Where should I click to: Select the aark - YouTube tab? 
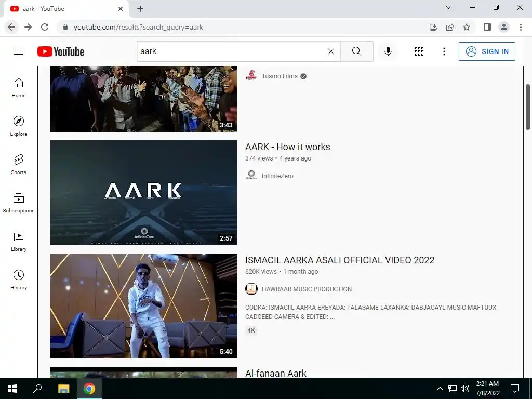point(66,9)
